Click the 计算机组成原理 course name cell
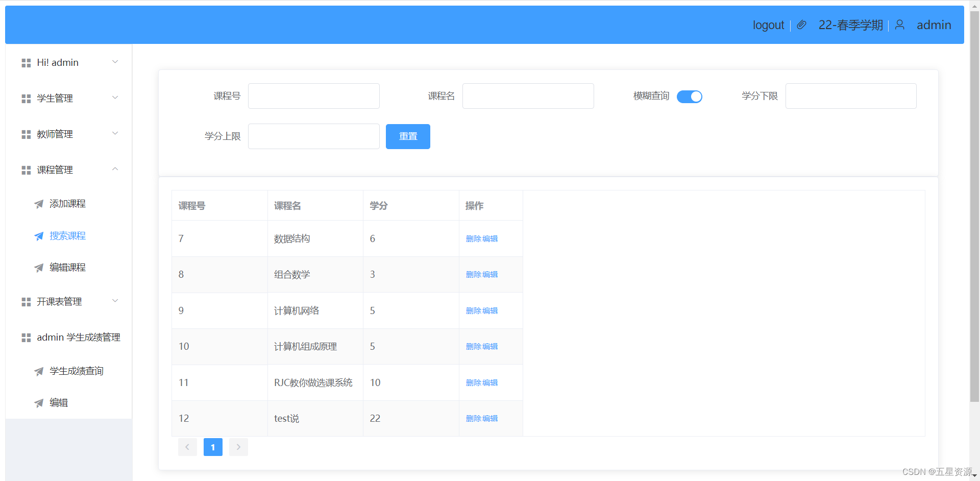Viewport: 980px width, 481px height. click(x=315, y=346)
